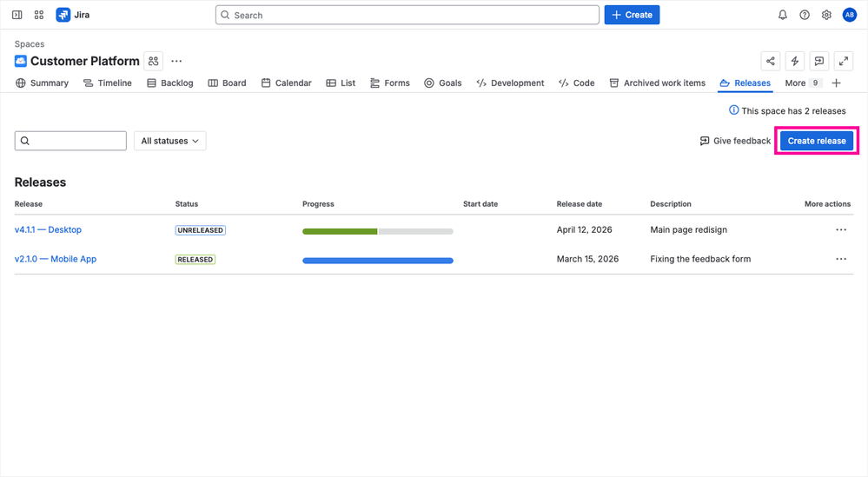868x477 pixels.
Task: Open the Backlog tab
Action: click(x=170, y=83)
